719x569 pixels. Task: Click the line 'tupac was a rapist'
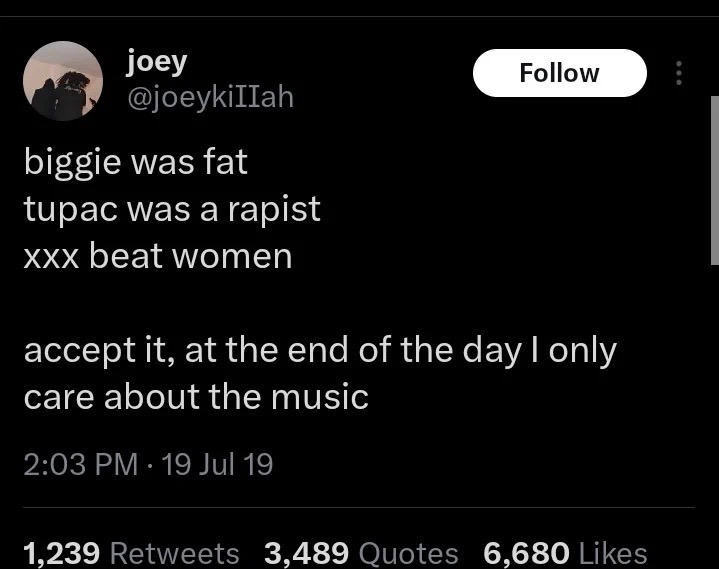[172, 210]
